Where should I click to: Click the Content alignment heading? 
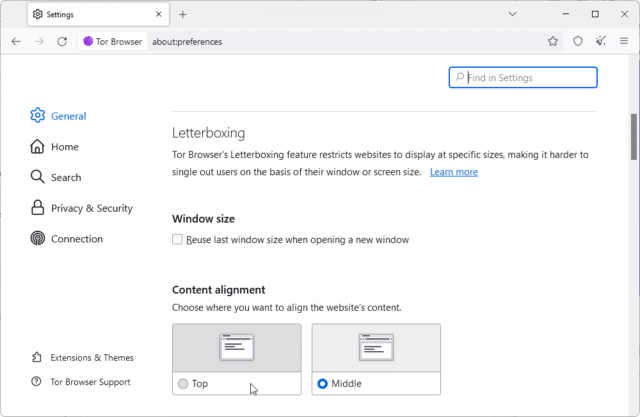[x=219, y=290]
